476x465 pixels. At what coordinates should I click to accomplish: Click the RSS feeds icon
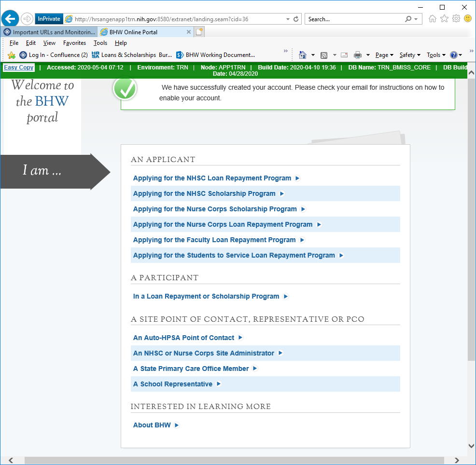(324, 55)
